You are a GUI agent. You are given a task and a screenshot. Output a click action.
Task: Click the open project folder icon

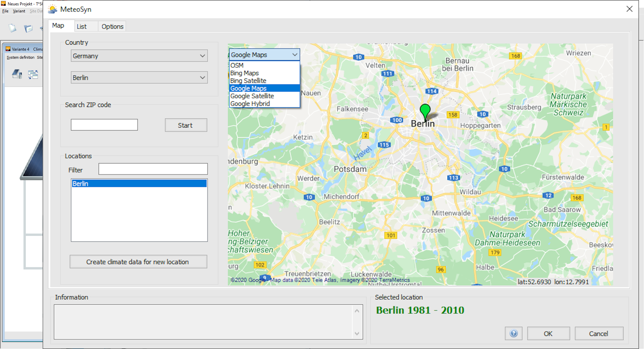click(28, 29)
